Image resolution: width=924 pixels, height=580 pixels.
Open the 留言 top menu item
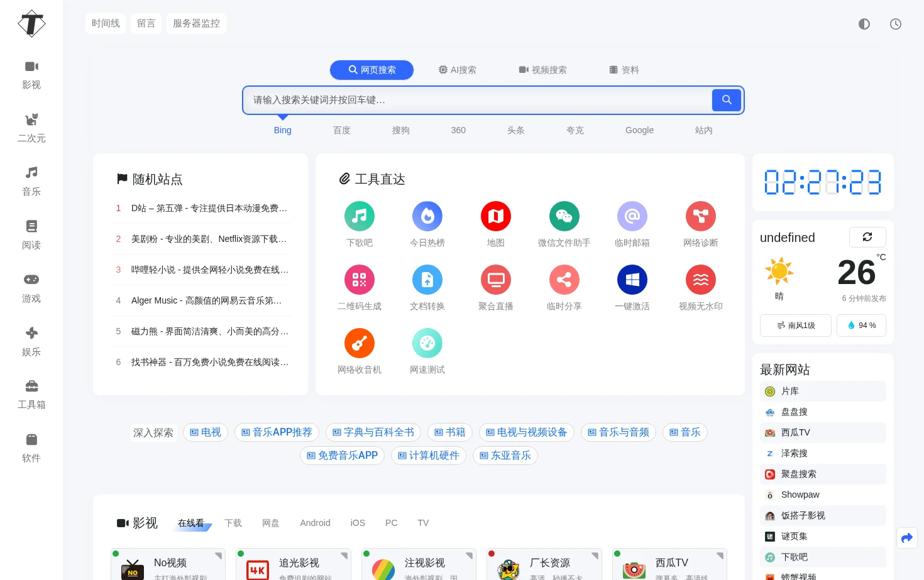pyautogui.click(x=146, y=23)
